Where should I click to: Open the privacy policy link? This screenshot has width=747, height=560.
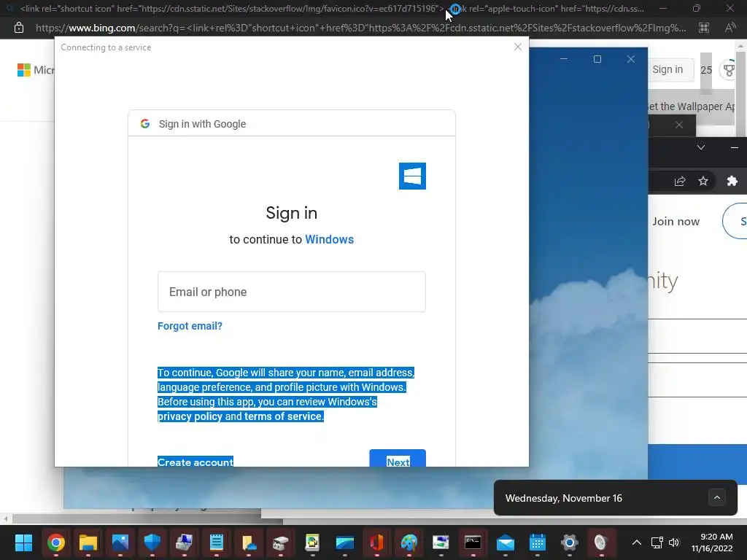click(190, 416)
